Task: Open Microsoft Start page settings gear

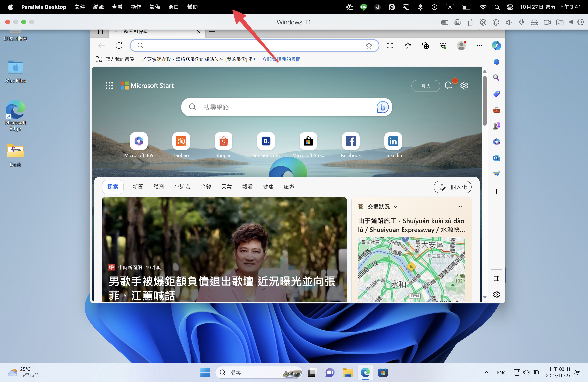Action: point(464,86)
